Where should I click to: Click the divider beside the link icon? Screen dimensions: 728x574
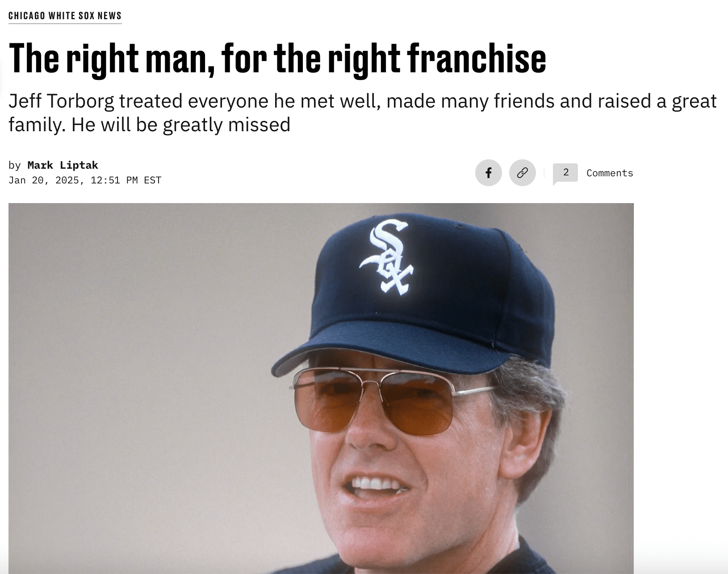tap(544, 173)
